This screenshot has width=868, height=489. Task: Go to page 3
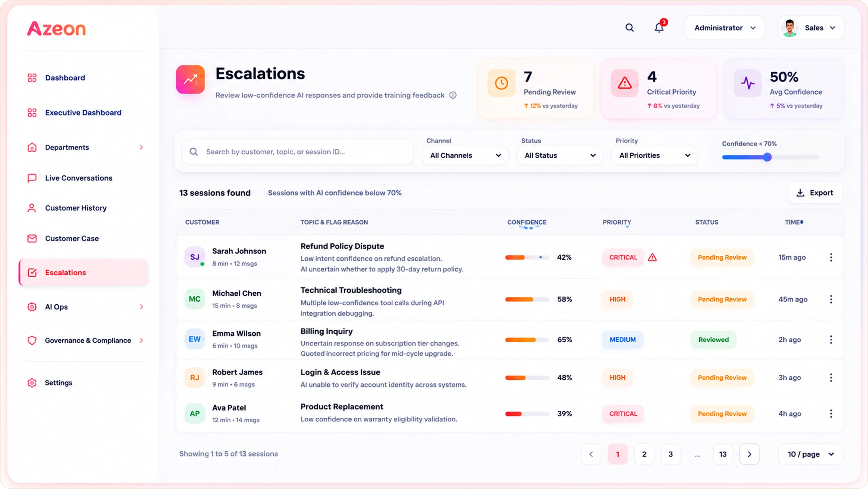tap(670, 454)
